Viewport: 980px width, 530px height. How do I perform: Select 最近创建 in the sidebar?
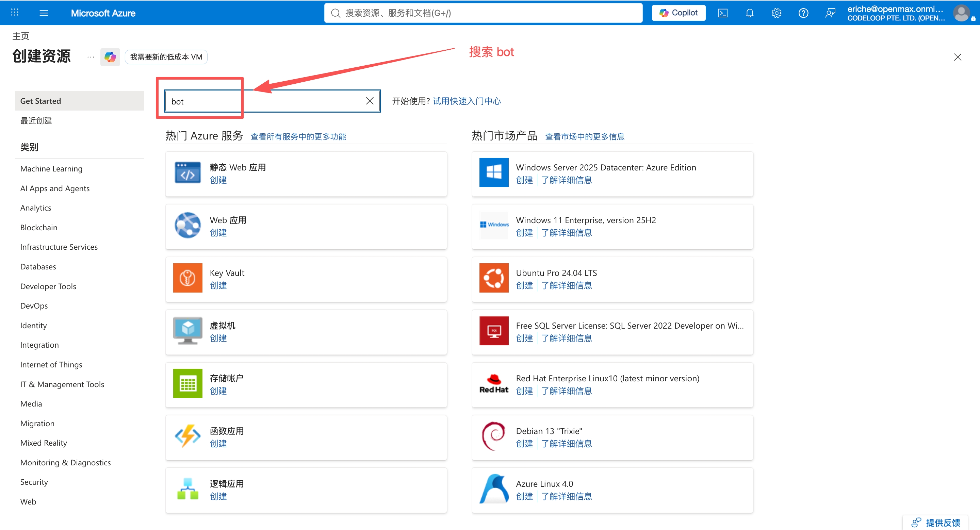point(36,120)
